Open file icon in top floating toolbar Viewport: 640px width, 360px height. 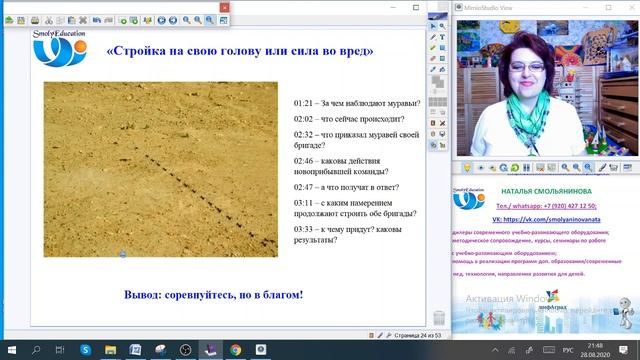(x=9, y=20)
